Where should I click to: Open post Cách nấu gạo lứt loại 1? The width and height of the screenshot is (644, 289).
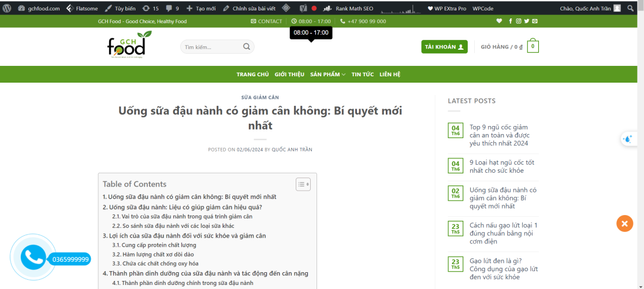pyautogui.click(x=504, y=234)
